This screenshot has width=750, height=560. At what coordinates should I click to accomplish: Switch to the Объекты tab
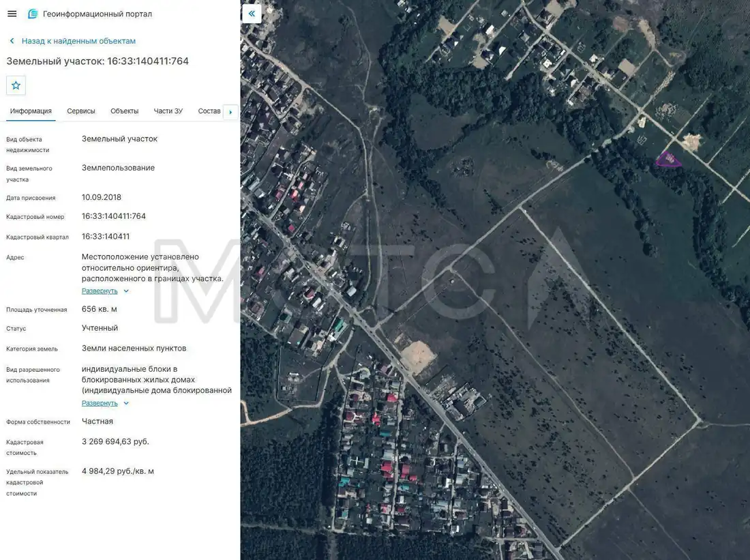[x=124, y=111]
